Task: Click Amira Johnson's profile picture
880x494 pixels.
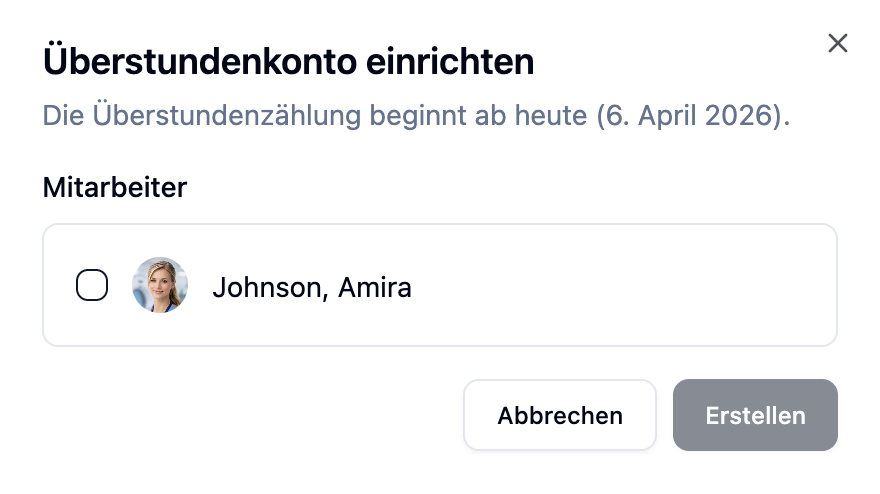Action: click(x=160, y=286)
